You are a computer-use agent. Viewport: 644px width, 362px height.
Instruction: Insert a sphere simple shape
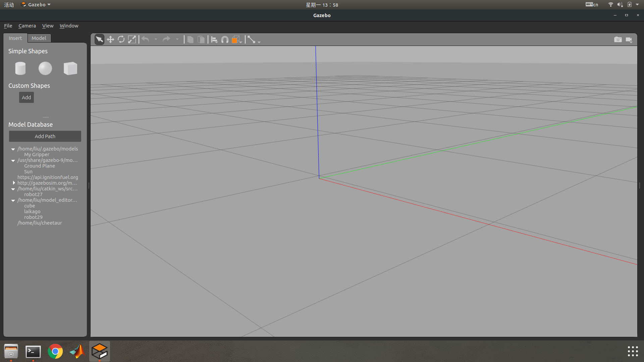[45, 68]
